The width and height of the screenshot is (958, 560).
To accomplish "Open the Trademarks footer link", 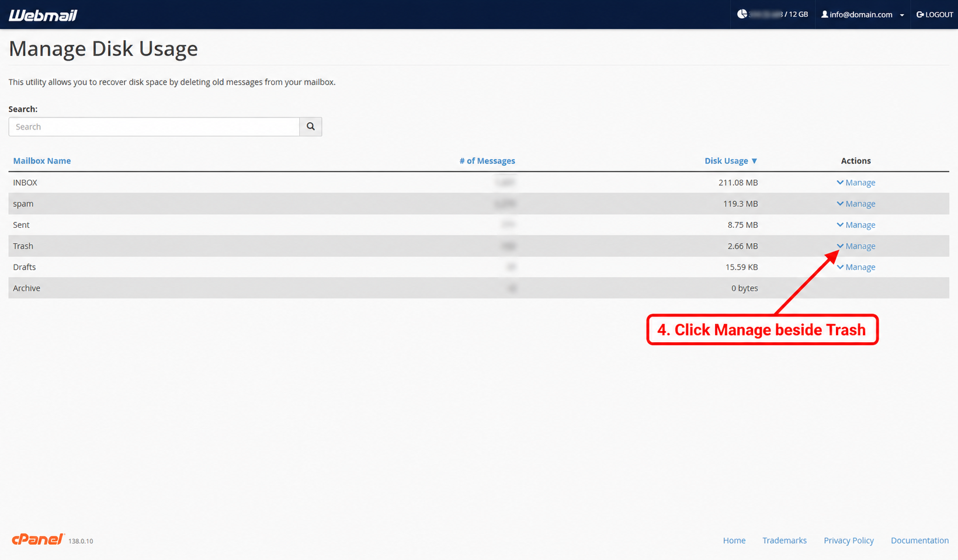I will pos(785,541).
